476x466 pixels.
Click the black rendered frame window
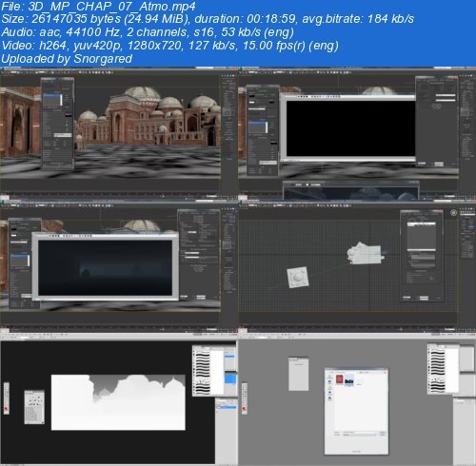pyautogui.click(x=350, y=128)
